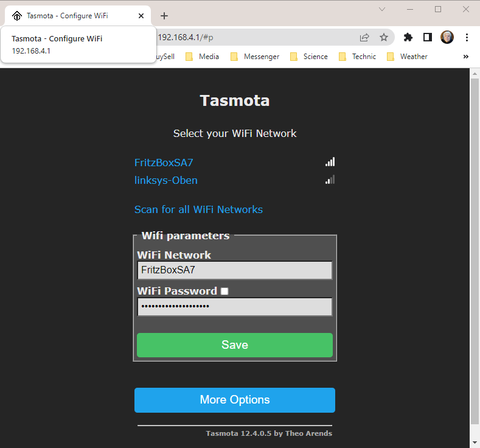Save the WiFi parameters
This screenshot has height=448, width=480.
pos(235,345)
